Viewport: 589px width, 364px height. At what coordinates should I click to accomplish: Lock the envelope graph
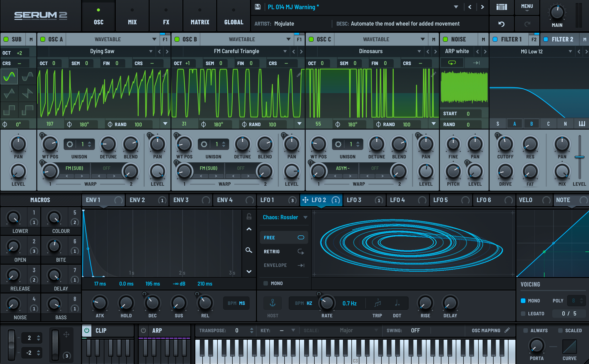(249, 217)
